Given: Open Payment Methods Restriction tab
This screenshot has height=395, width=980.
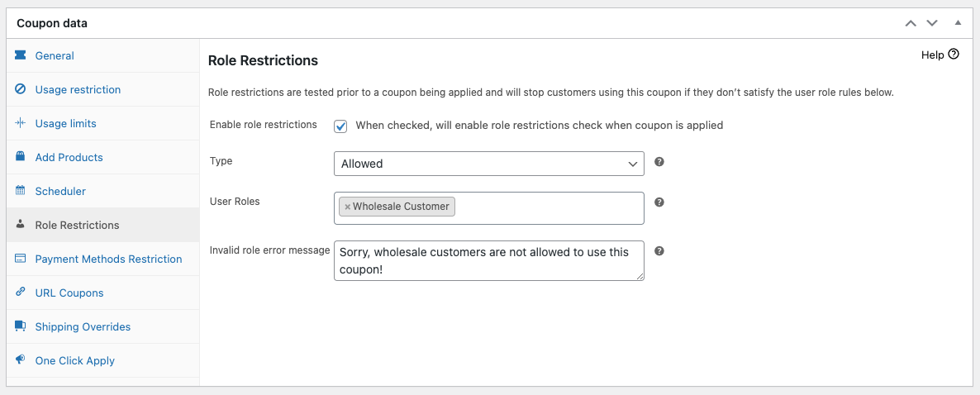Looking at the screenshot, I should [x=103, y=259].
